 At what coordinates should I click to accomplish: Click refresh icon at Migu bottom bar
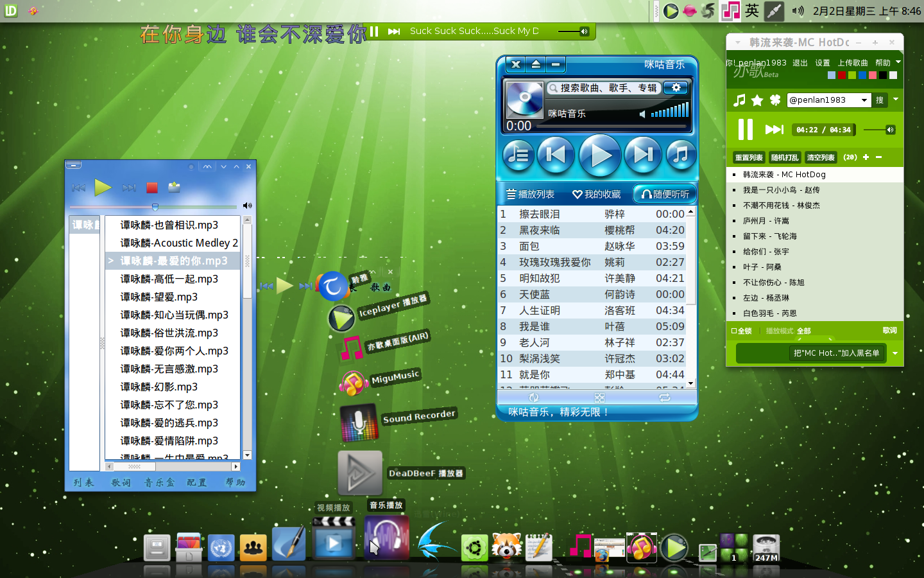tap(534, 398)
